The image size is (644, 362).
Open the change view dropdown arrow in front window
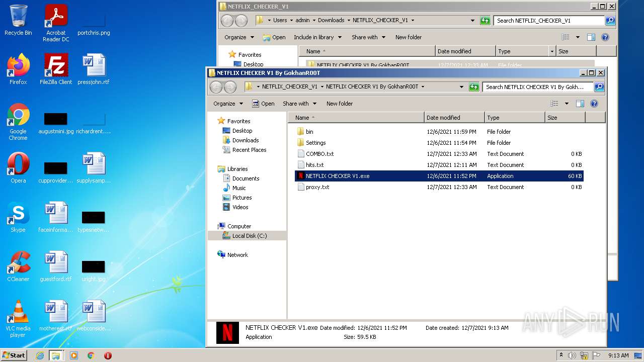pos(567,104)
